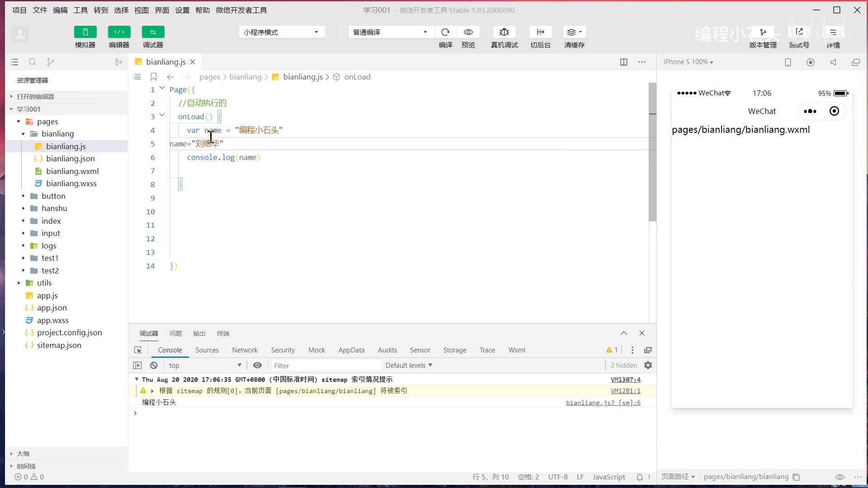Open the 工具 menu

coord(80,10)
